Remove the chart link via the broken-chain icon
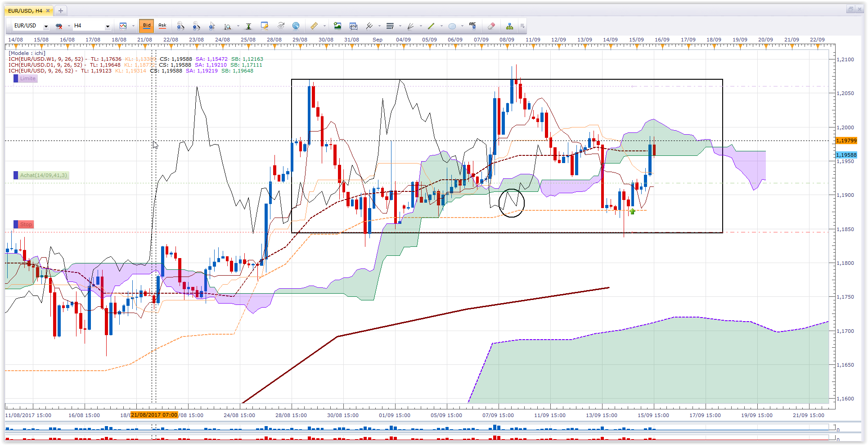This screenshot has height=445, width=868. click(x=59, y=26)
